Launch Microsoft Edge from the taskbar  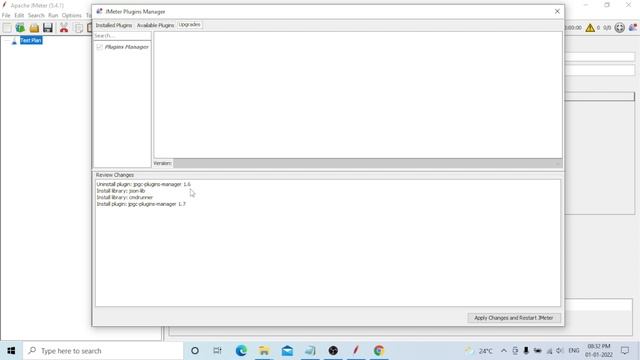241,351
